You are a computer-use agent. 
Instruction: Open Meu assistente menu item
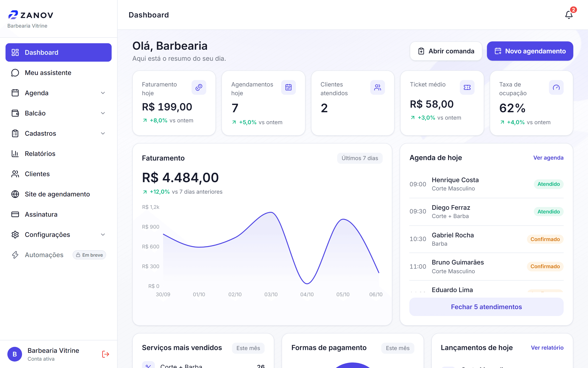(x=59, y=73)
